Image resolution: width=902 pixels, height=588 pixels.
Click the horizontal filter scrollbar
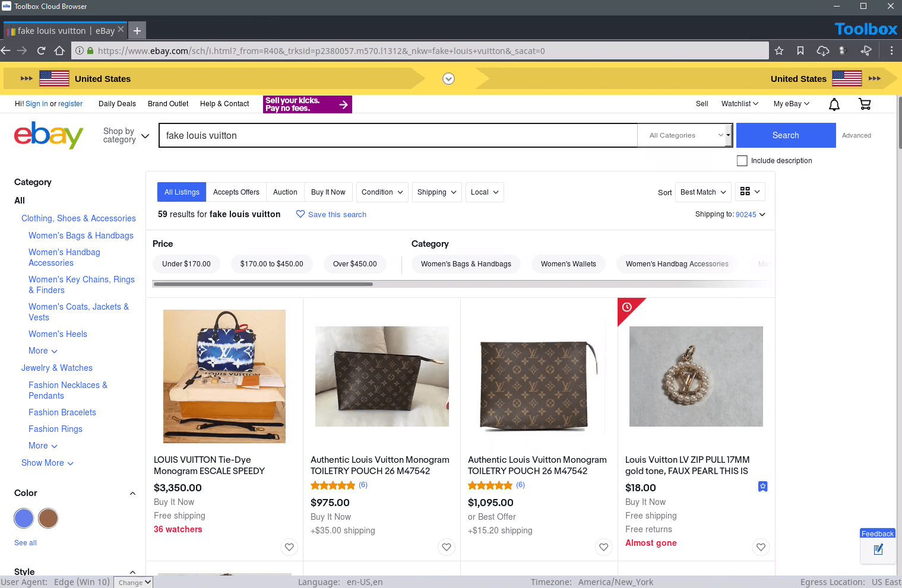(263, 284)
